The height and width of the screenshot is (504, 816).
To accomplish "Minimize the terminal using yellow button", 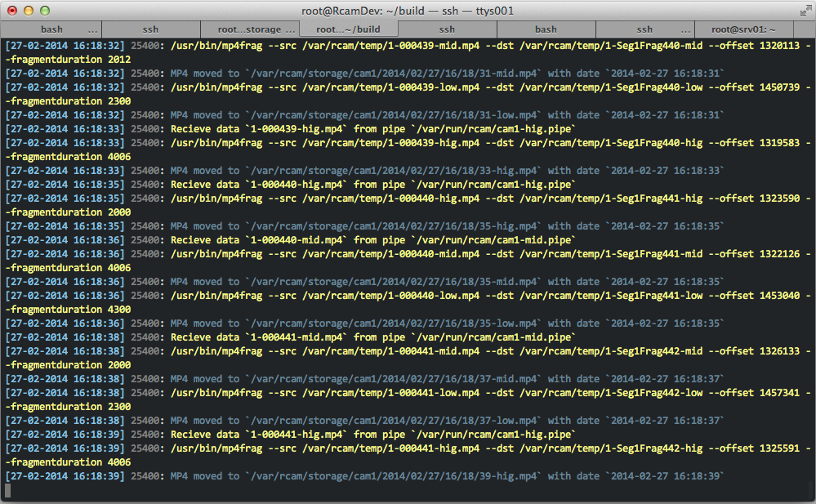I will [x=29, y=11].
